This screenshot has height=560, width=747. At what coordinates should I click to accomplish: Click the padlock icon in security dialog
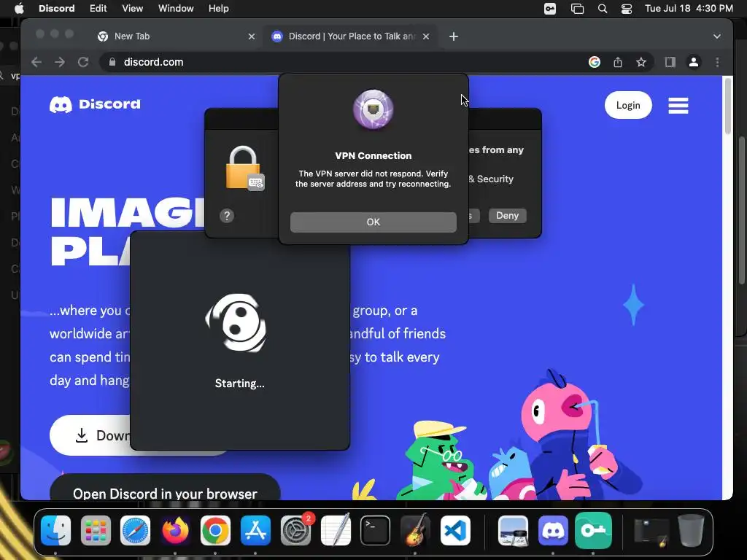coord(244,168)
